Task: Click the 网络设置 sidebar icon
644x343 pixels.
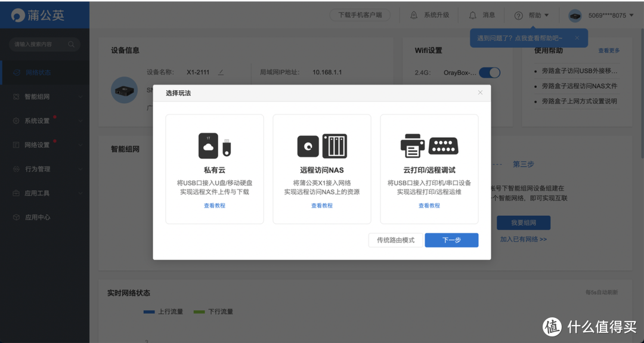Action: tap(17, 145)
